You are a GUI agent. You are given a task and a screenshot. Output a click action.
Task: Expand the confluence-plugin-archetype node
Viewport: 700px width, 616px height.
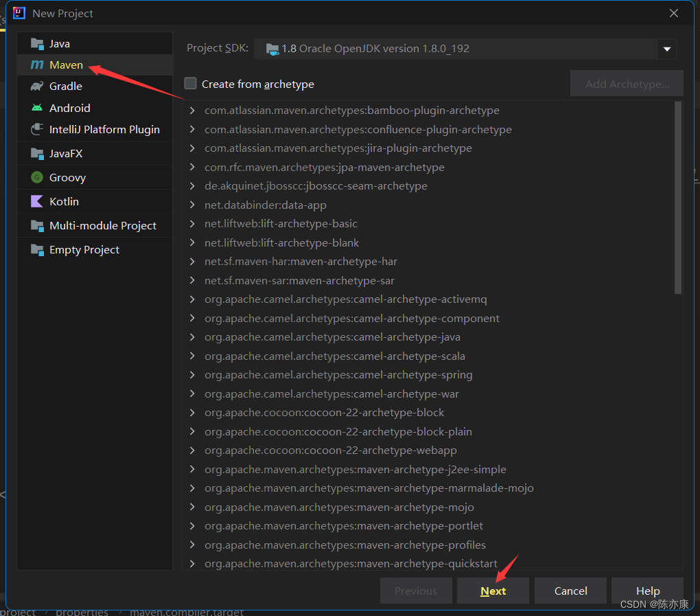point(192,129)
